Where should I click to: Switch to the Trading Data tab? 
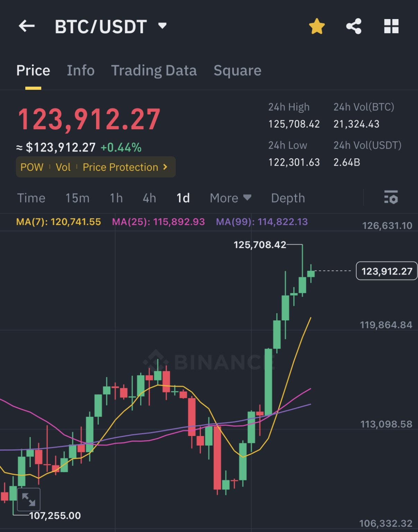point(154,71)
